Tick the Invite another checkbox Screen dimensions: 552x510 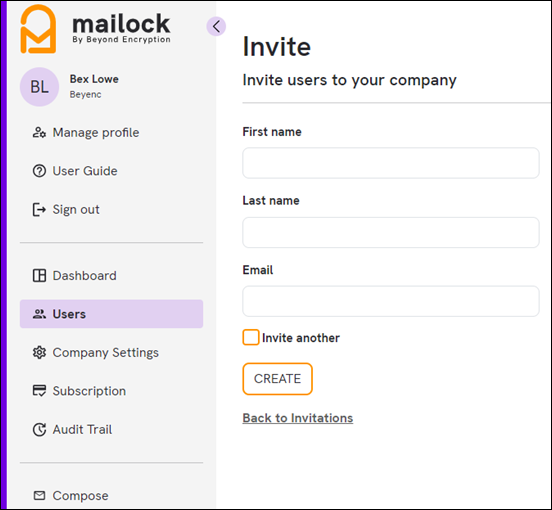(251, 338)
